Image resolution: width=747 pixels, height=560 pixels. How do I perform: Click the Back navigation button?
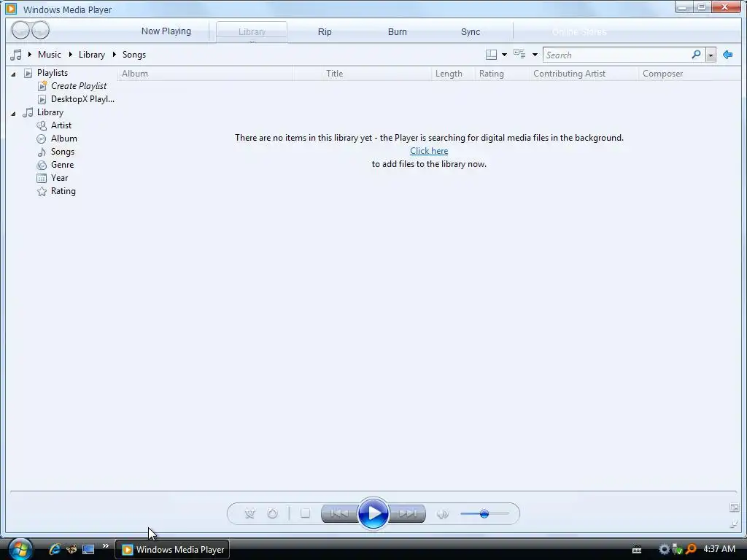click(20, 31)
